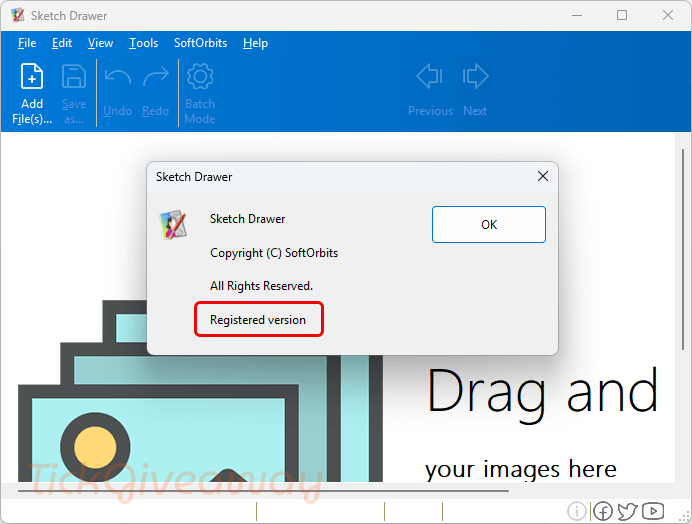Image resolution: width=692 pixels, height=524 pixels.
Task: Open the File menu
Action: point(27,43)
